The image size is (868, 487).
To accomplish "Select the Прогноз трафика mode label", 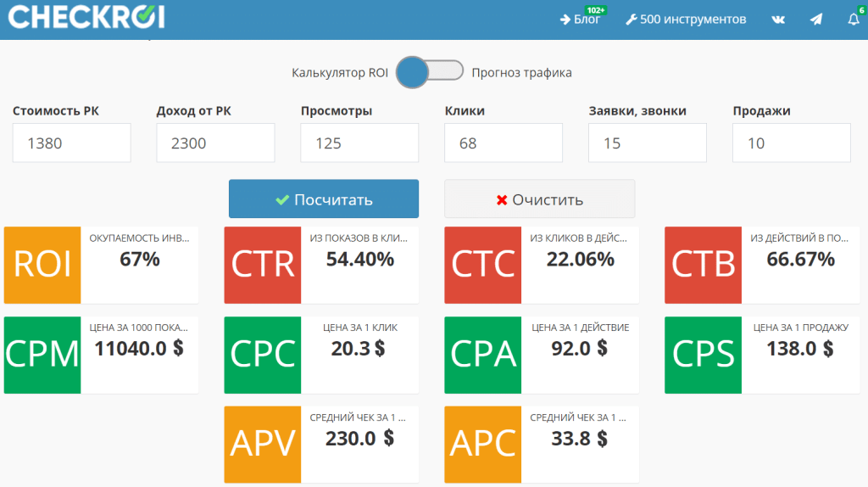I will [521, 73].
